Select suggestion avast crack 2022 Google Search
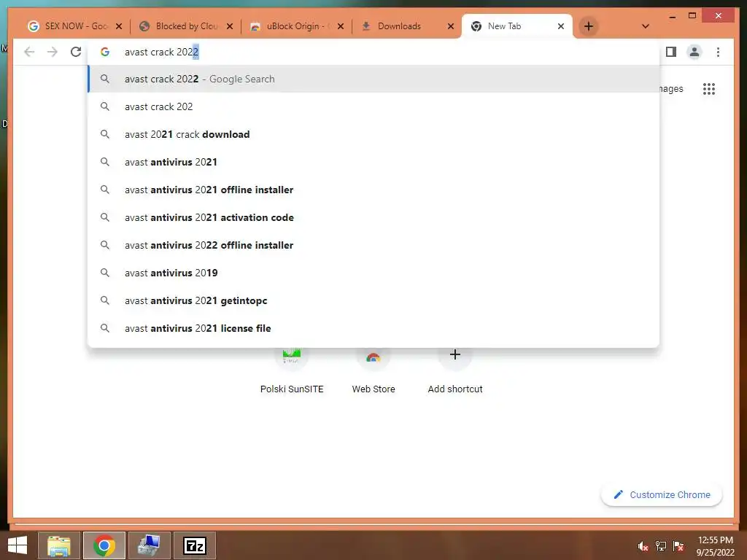 pos(374,79)
